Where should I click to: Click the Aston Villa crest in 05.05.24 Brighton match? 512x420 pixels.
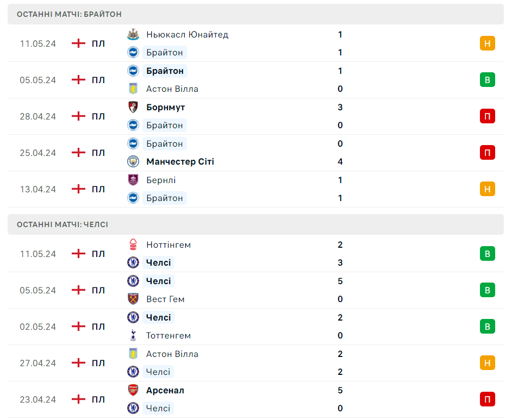pos(133,89)
